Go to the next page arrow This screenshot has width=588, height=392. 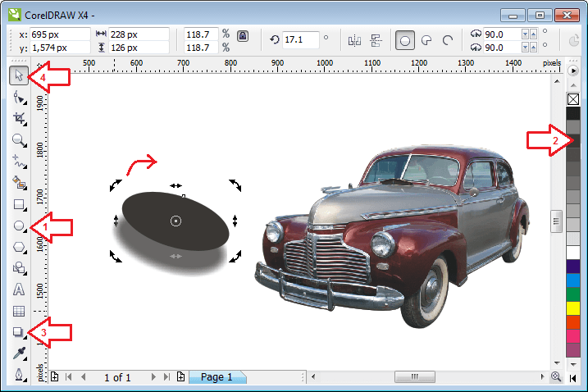pyautogui.click(x=153, y=377)
